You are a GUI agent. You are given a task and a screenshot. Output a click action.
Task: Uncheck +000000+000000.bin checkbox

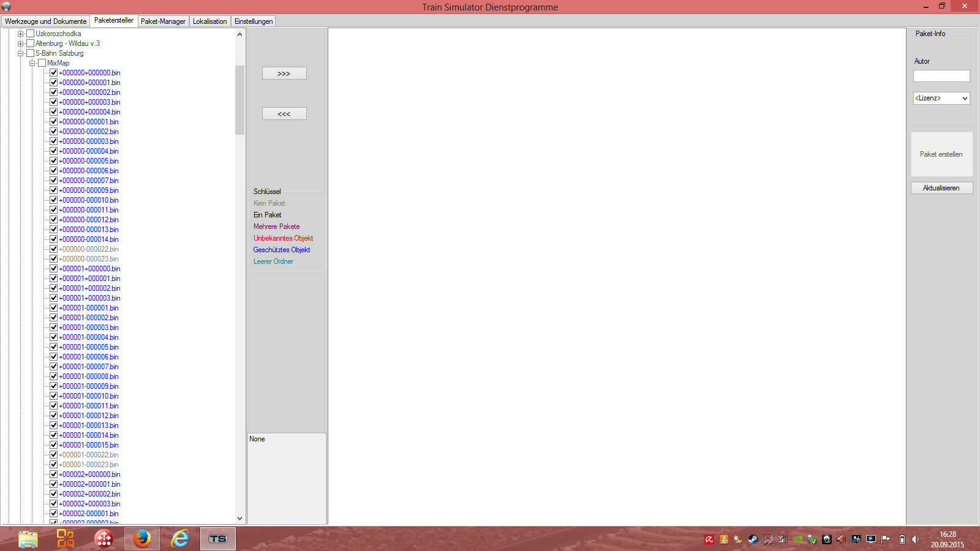point(54,73)
